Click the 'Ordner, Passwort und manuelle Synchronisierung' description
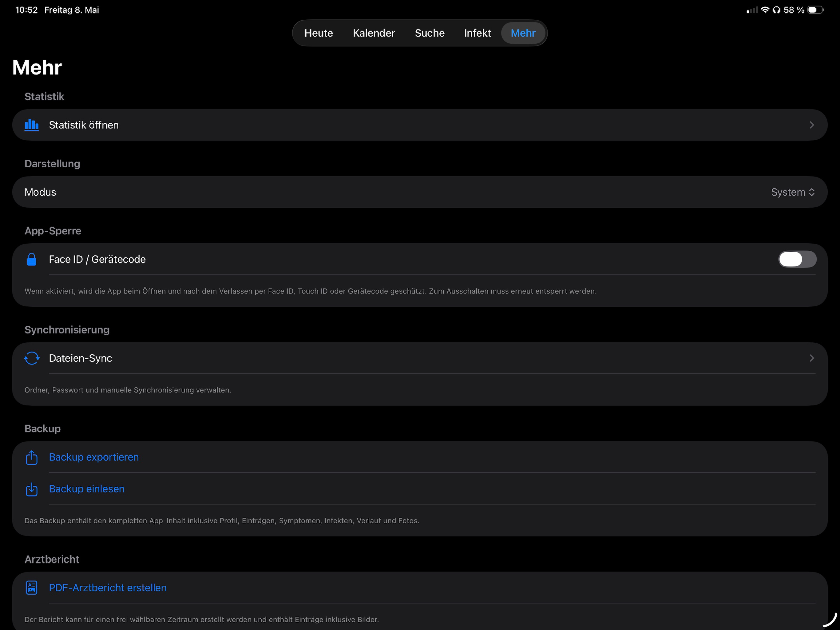Image resolution: width=840 pixels, height=630 pixels. tap(128, 390)
